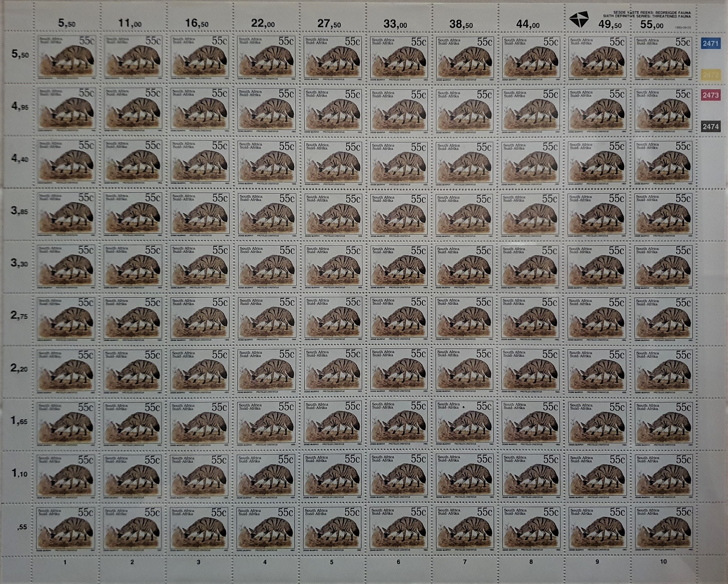Image resolution: width=728 pixels, height=584 pixels.
Task: Click the black geometric post office logo
Action: click(x=579, y=19)
